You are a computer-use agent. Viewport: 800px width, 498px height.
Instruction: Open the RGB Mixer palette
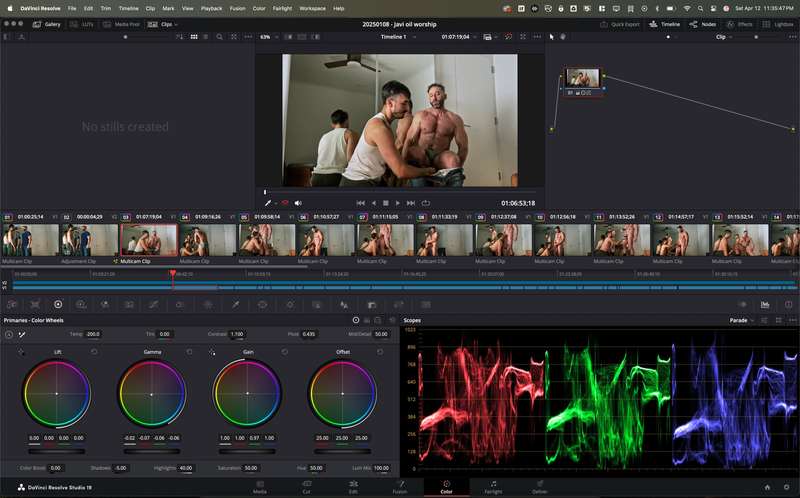(x=105, y=305)
